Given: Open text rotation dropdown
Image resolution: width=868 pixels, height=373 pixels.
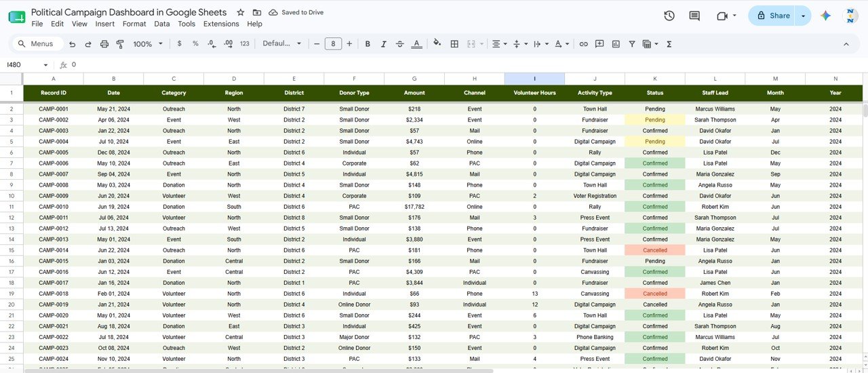Looking at the screenshot, I should (x=562, y=44).
